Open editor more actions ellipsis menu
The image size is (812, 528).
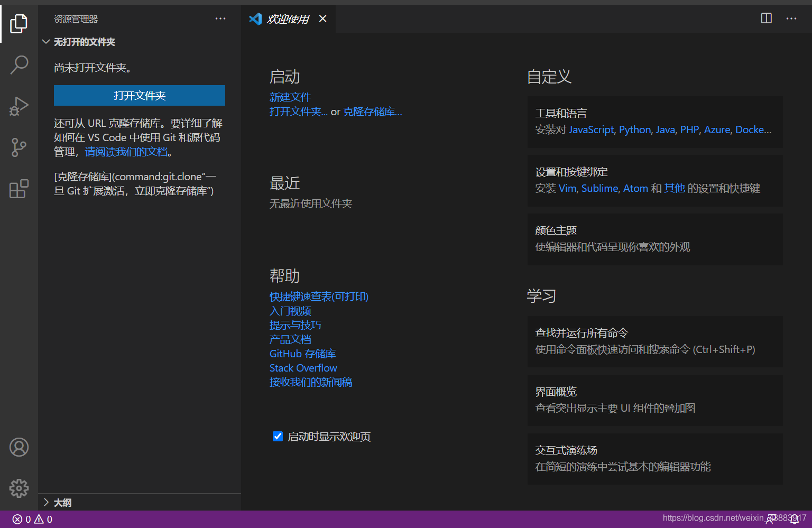(791, 18)
